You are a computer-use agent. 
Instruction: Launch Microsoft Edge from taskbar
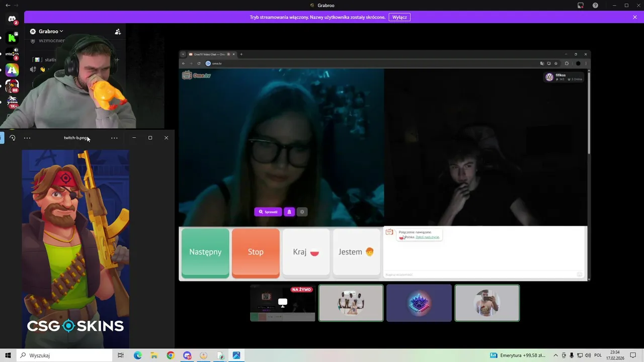tap(138, 355)
